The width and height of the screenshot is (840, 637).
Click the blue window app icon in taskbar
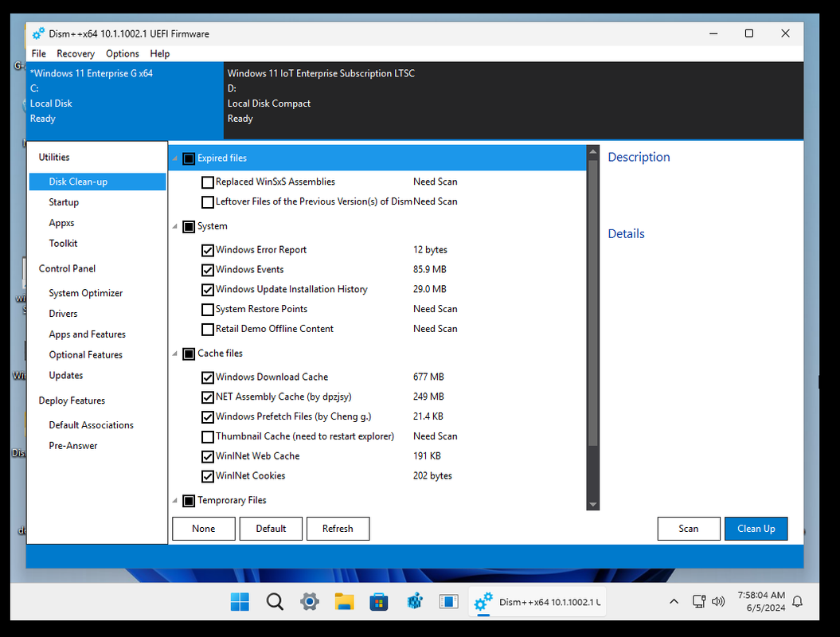[448, 602]
